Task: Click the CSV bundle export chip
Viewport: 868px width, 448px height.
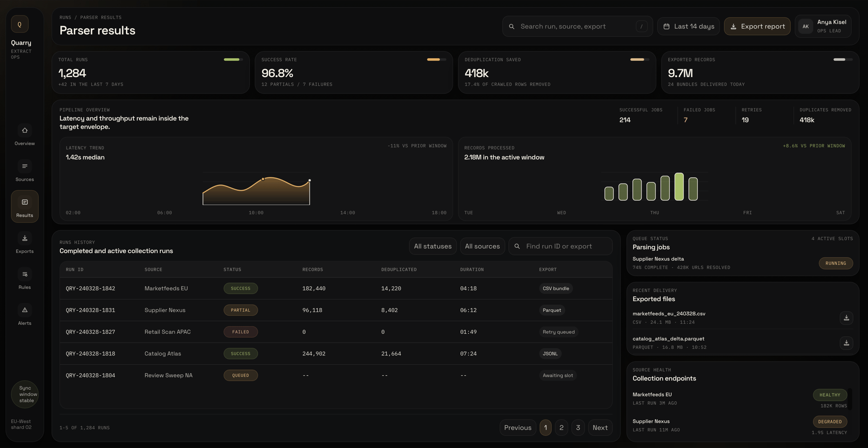Action: click(556, 289)
